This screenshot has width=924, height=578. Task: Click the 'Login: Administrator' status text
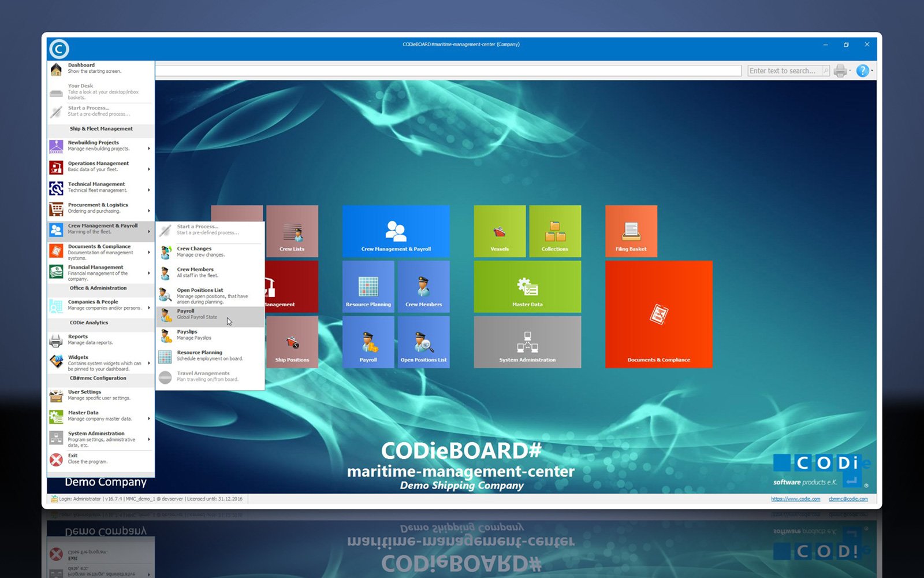(x=80, y=499)
